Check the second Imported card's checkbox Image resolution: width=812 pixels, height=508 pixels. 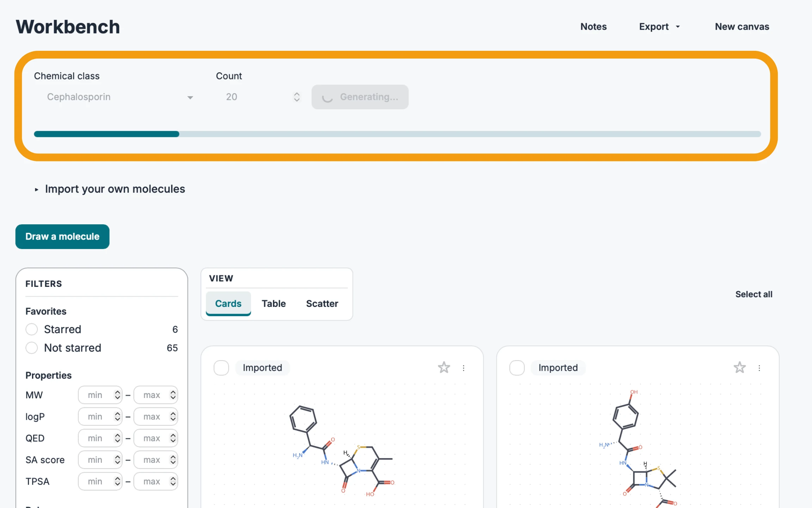click(517, 368)
